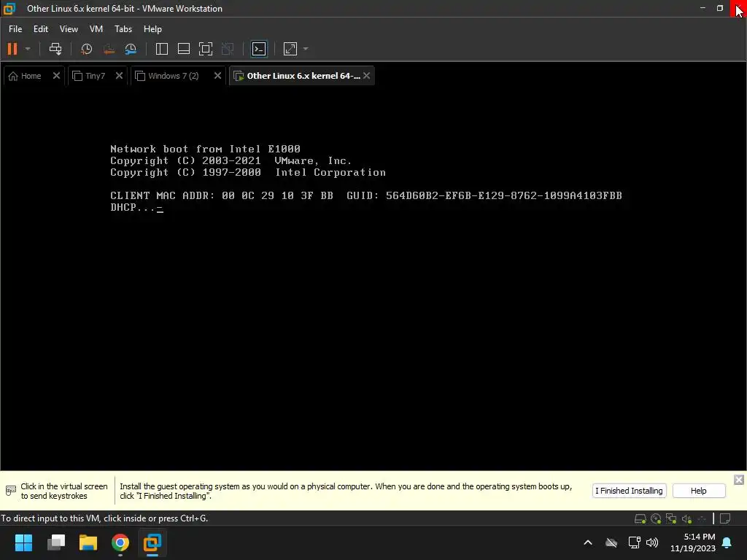Image resolution: width=747 pixels, height=560 pixels.
Task: Click the stretch guest display icon
Action: click(x=290, y=49)
